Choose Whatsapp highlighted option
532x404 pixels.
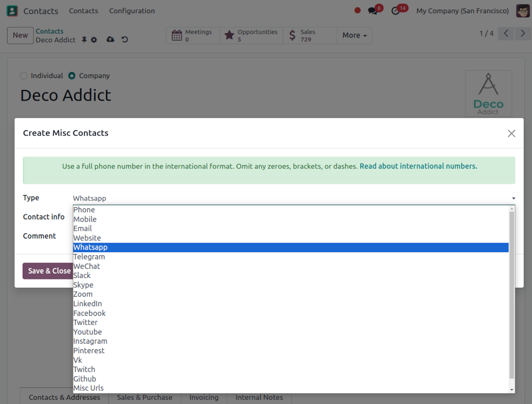(x=291, y=247)
